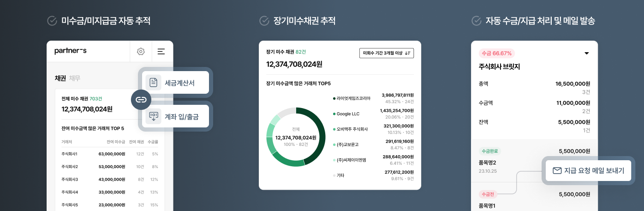
Task: Click the tax invoice document icon
Action: click(153, 83)
